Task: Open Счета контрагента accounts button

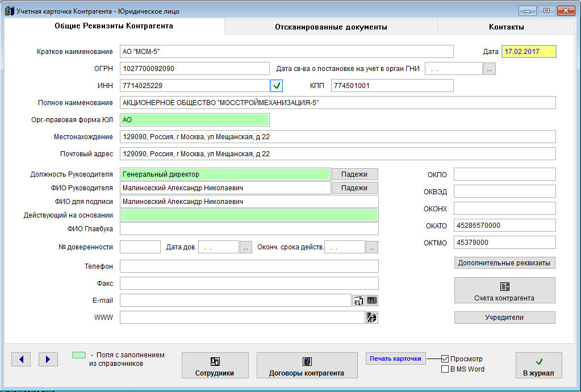Action: pyautogui.click(x=504, y=290)
